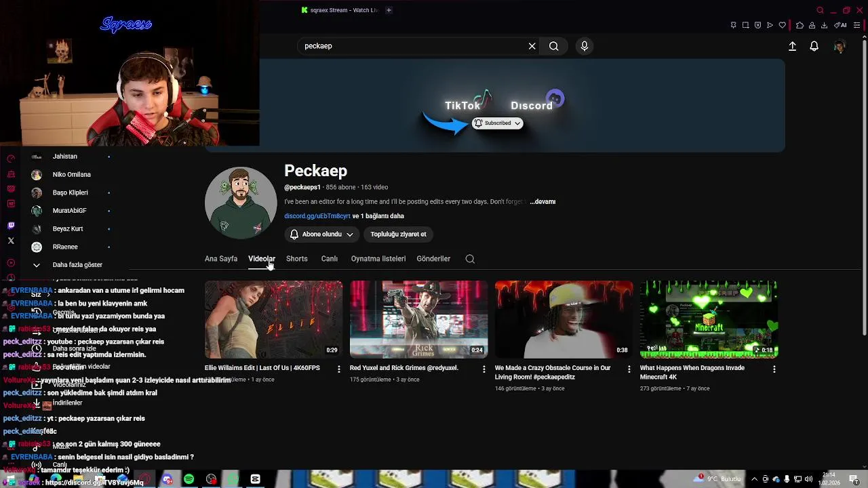Open X (Twitter) icon in browser sidebar
The width and height of the screenshot is (868, 488).
pos(11,241)
